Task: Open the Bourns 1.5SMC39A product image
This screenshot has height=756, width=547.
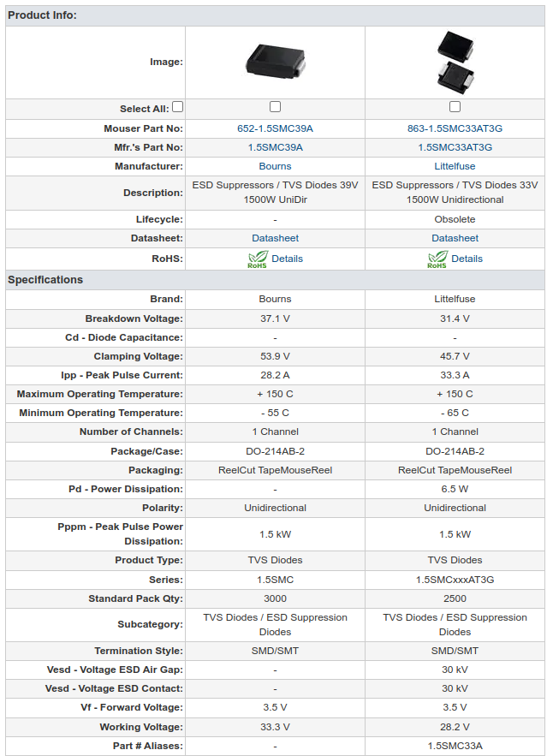Action: click(275, 62)
